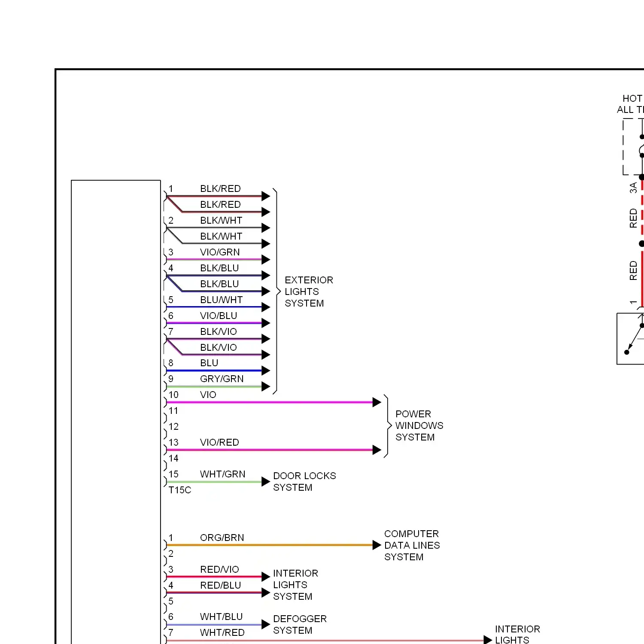Click the RED/VIO wire label
This screenshot has width=644, height=644.
point(219,569)
